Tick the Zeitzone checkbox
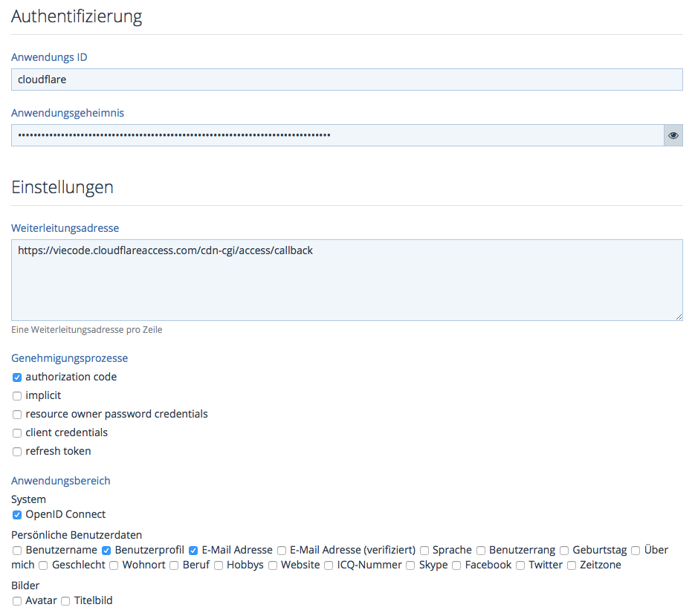This screenshot has height=616, width=695. click(572, 565)
